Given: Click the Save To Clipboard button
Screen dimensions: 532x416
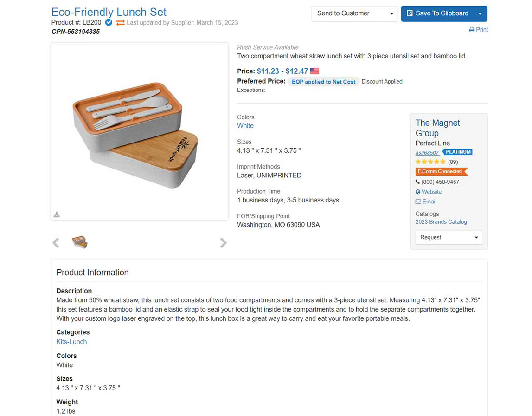Looking at the screenshot, I should click(437, 13).
